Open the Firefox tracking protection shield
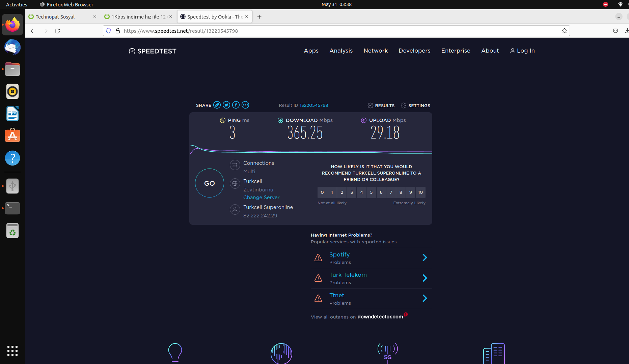The height and width of the screenshot is (364, 629). tap(108, 31)
